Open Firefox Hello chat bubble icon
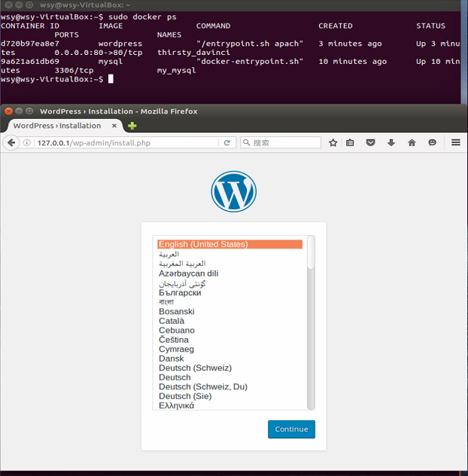The image size is (468, 476). tap(432, 142)
